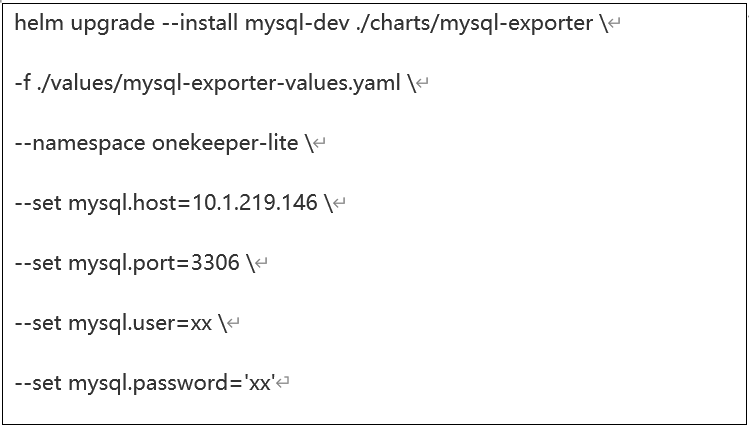Click the "--install" flag text
The width and height of the screenshot is (749, 425).
click(200, 23)
